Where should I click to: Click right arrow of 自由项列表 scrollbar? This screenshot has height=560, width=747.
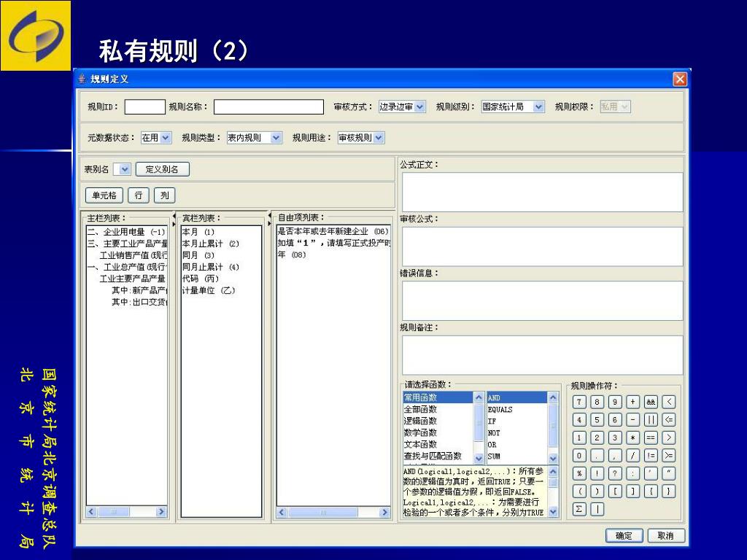pyautogui.click(x=384, y=513)
